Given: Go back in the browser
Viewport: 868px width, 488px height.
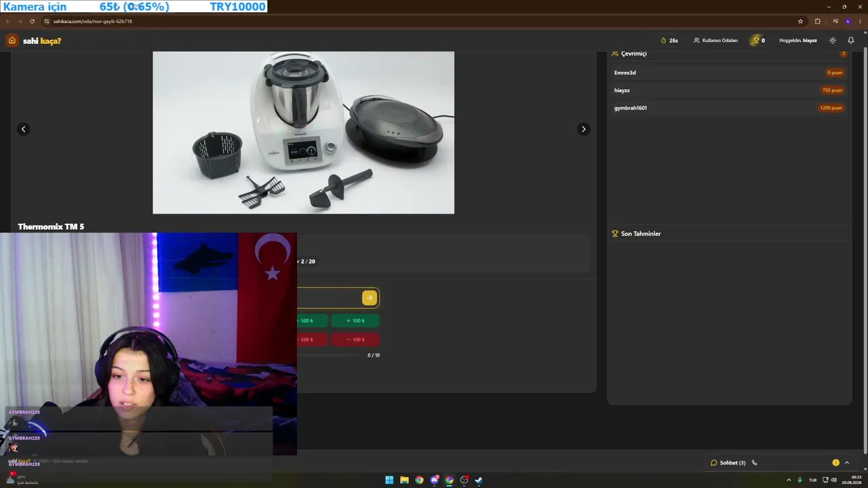Looking at the screenshot, I should point(7,21).
